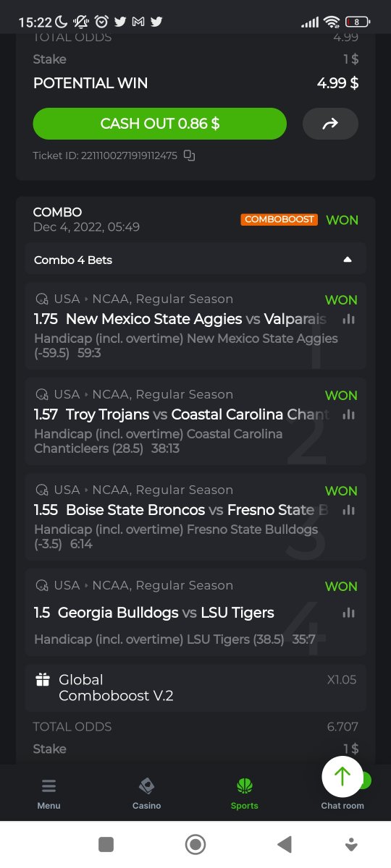
Task: Open the Menu tab
Action: (49, 793)
